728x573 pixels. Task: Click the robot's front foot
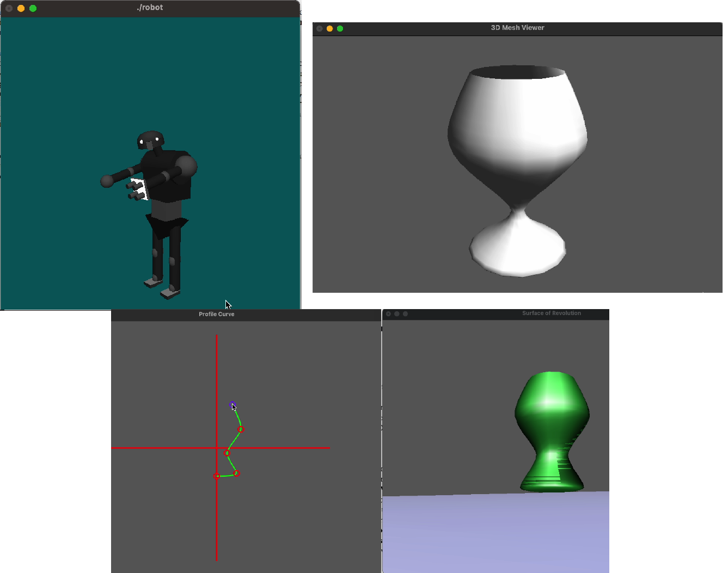click(x=170, y=294)
